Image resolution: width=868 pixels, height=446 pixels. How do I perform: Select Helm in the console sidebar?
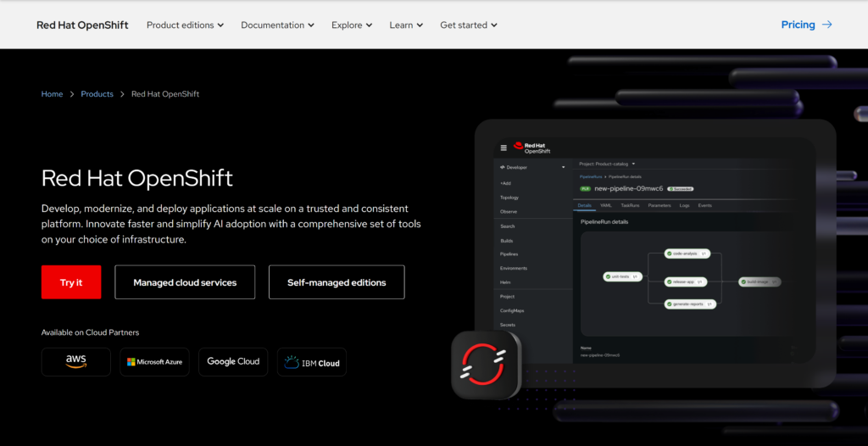click(x=504, y=282)
